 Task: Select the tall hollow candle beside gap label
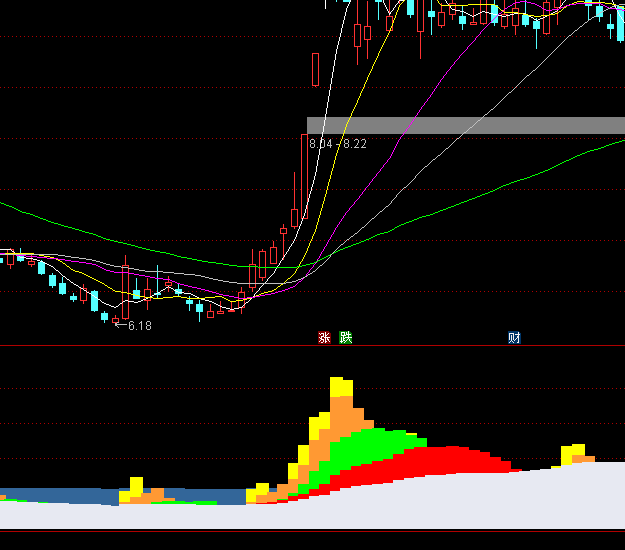coord(303,175)
